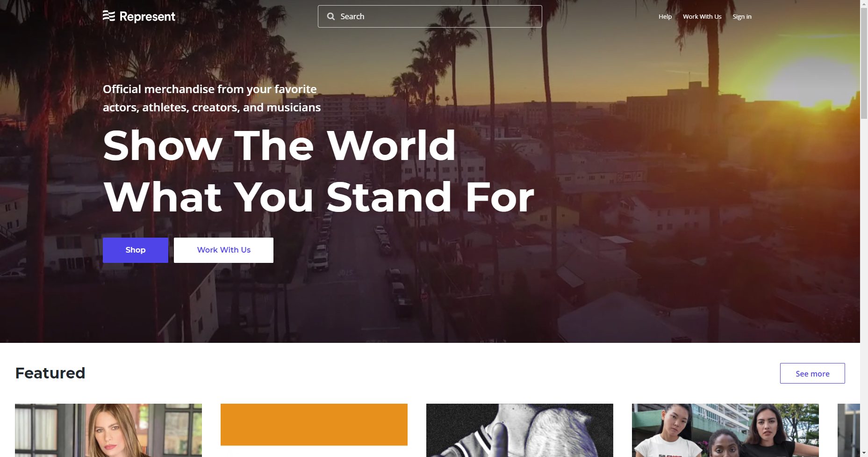Open Work With Us in top navigation
The width and height of the screenshot is (868, 457).
pos(702,16)
